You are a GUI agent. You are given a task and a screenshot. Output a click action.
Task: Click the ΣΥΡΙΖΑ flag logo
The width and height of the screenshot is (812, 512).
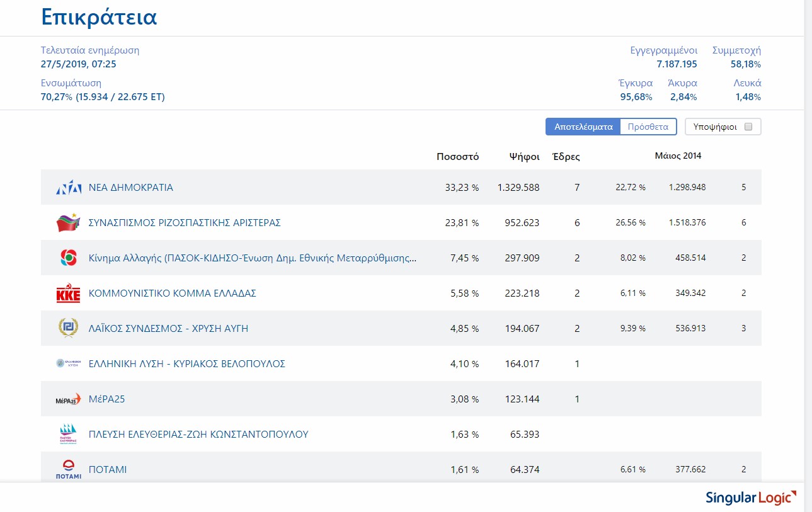pyautogui.click(x=68, y=223)
